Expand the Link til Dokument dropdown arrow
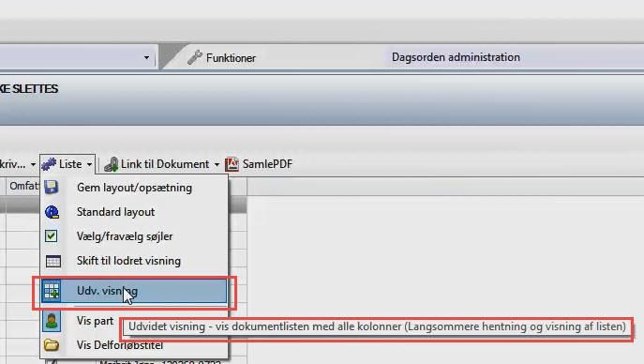The width and height of the screenshot is (644, 364). pyautogui.click(x=217, y=165)
